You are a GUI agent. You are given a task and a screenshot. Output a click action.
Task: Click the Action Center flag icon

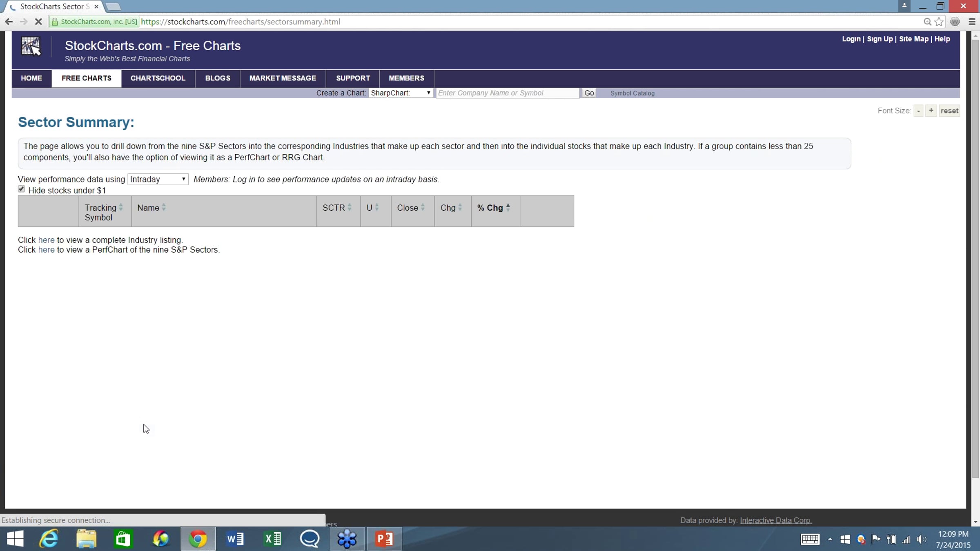click(876, 539)
